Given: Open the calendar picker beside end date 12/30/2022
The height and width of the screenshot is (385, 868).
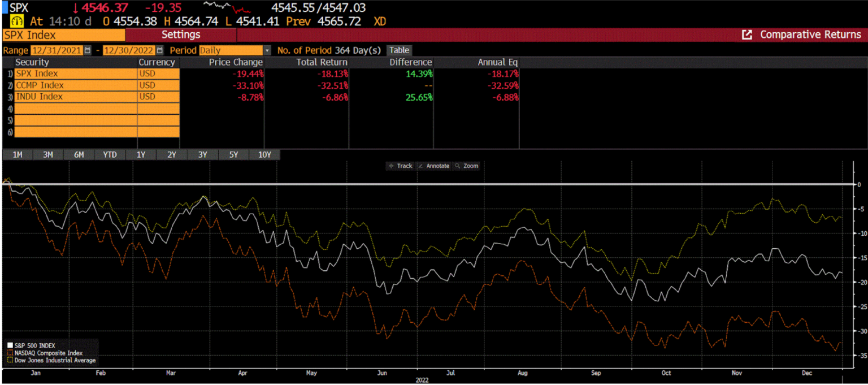Looking at the screenshot, I should pos(161,50).
